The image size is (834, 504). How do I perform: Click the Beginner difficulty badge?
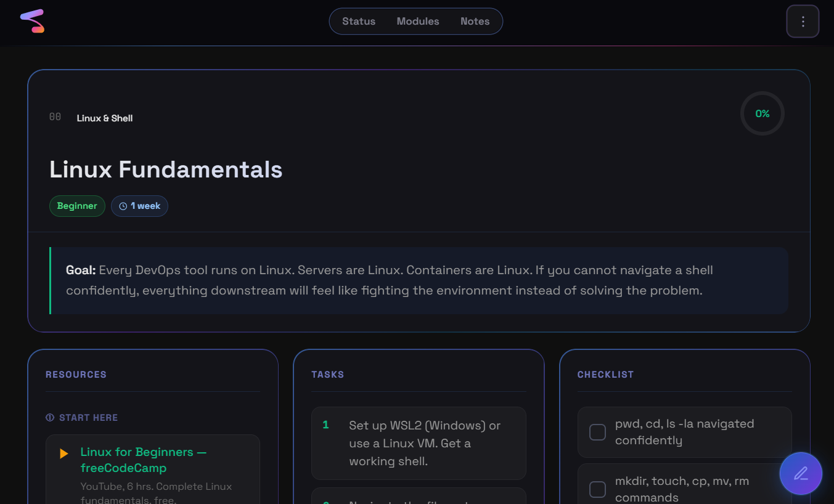pos(77,206)
